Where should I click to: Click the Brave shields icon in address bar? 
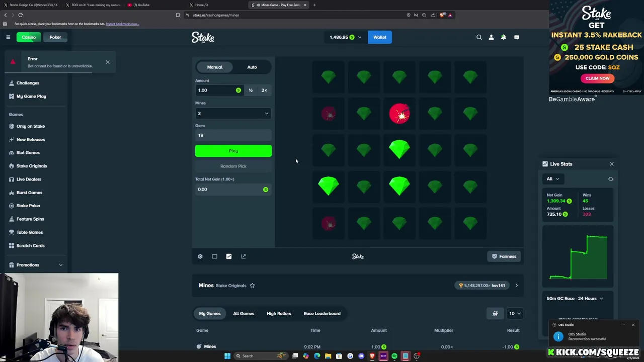click(x=442, y=15)
